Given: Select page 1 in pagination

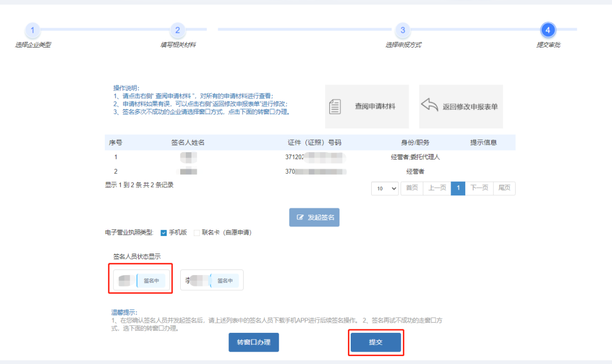Looking at the screenshot, I should tap(458, 188).
